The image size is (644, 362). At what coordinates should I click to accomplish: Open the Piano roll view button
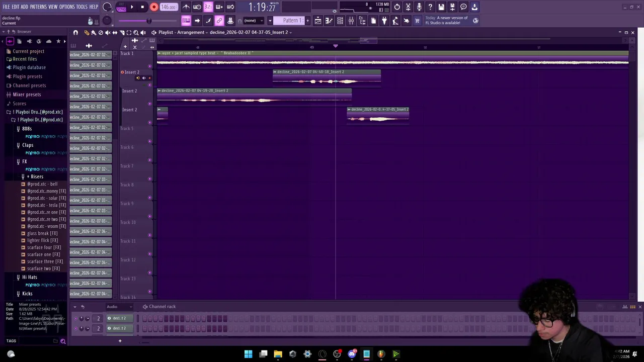click(329, 21)
